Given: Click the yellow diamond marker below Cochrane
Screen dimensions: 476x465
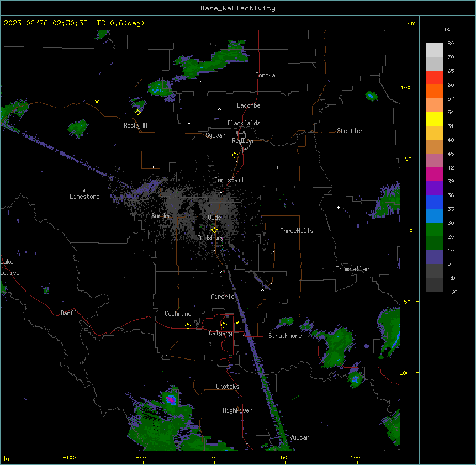Looking at the screenshot, I should click(188, 326).
